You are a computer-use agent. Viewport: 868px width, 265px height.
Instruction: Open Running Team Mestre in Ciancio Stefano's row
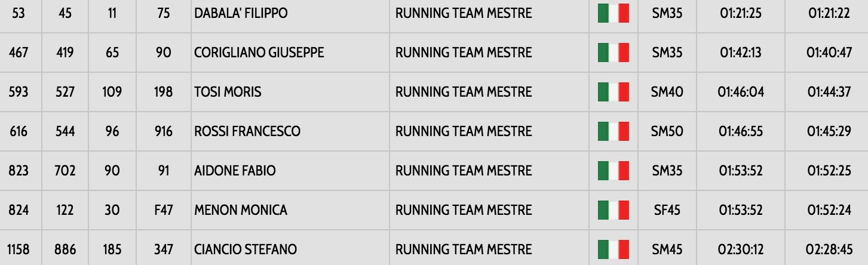coord(463,249)
